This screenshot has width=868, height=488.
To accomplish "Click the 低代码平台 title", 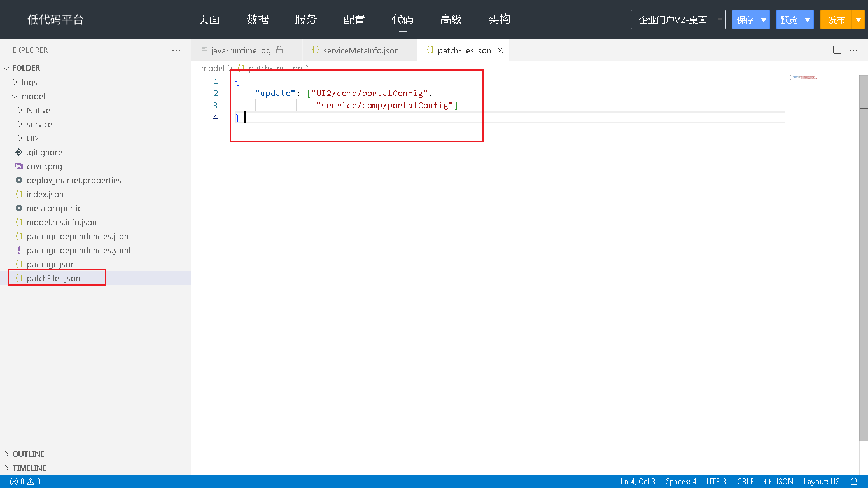I will (x=55, y=20).
